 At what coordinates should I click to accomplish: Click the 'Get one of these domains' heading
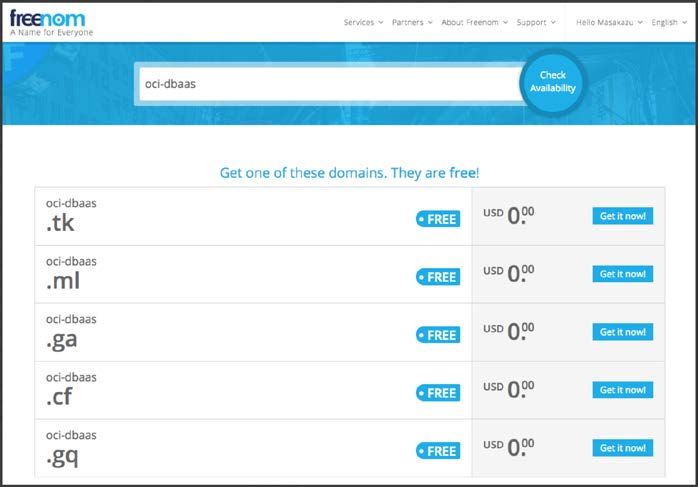349,173
